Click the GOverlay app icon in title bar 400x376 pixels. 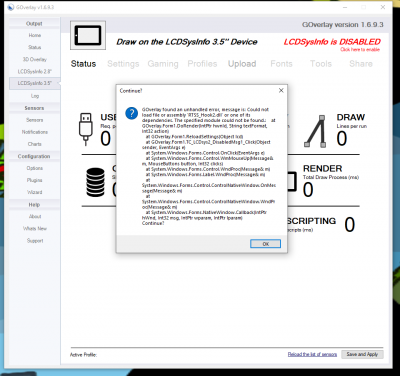pyautogui.click(x=11, y=7)
